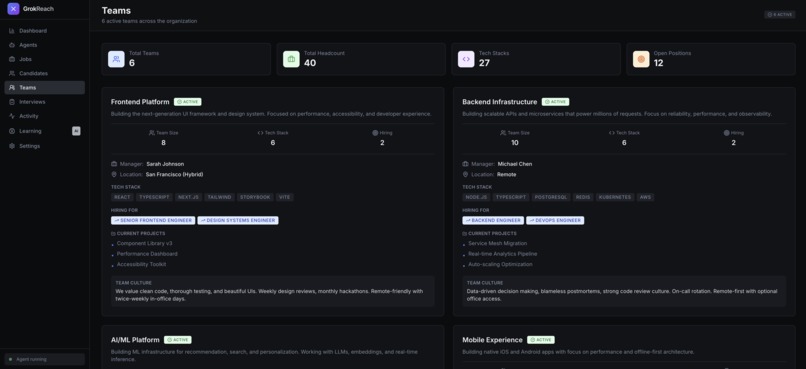Click the Vite tech stack tag
This screenshot has height=369, width=806.
point(285,197)
